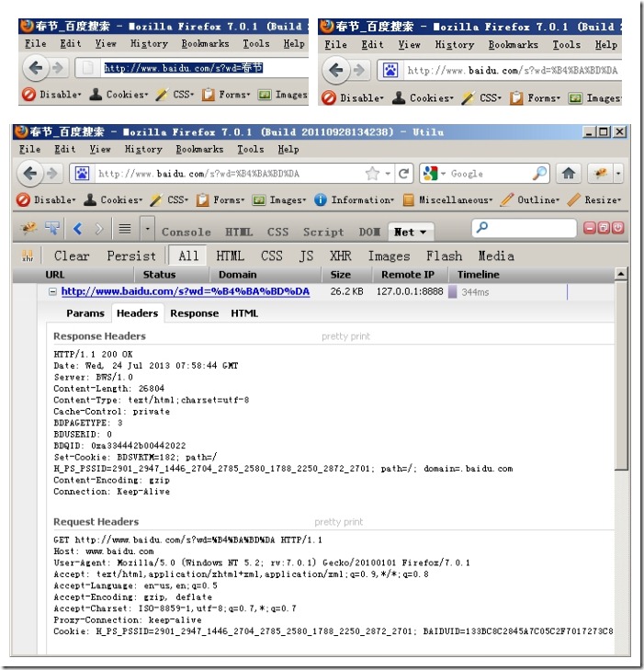Screen dimensions: 644x670
Task: Click the Back button in the main Firefox window
Action: point(30,173)
